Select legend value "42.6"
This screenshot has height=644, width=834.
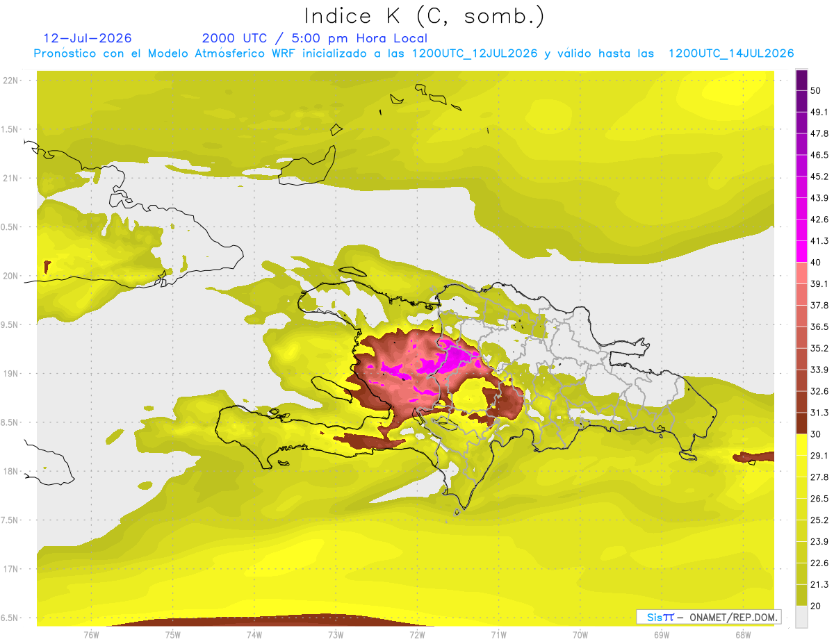819,220
